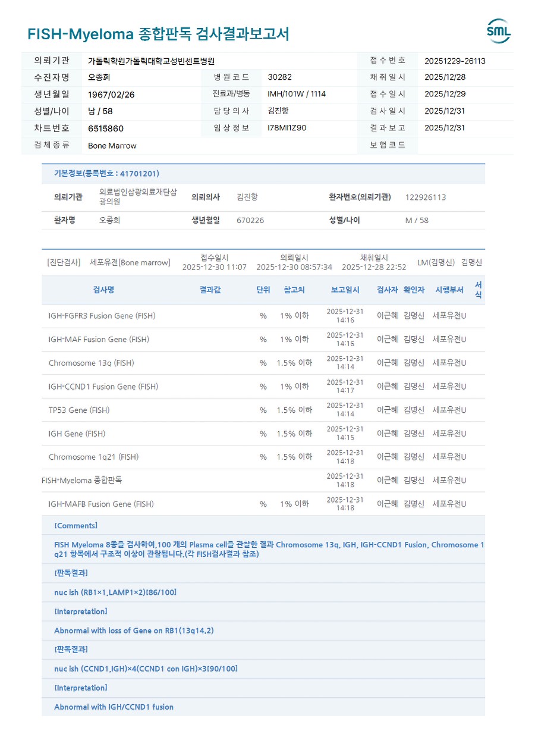This screenshot has width=535, height=756.
Task: Select nuc ish (CCND1,IGH)×4(CCND1 con IGH)×3[90/100]
Action: click(146, 669)
